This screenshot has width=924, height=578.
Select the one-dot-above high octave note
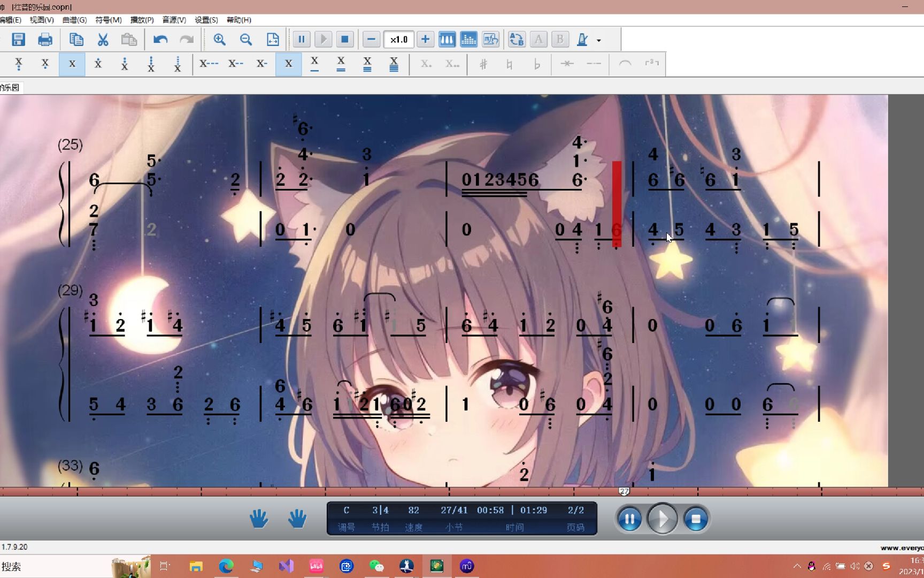tap(98, 64)
